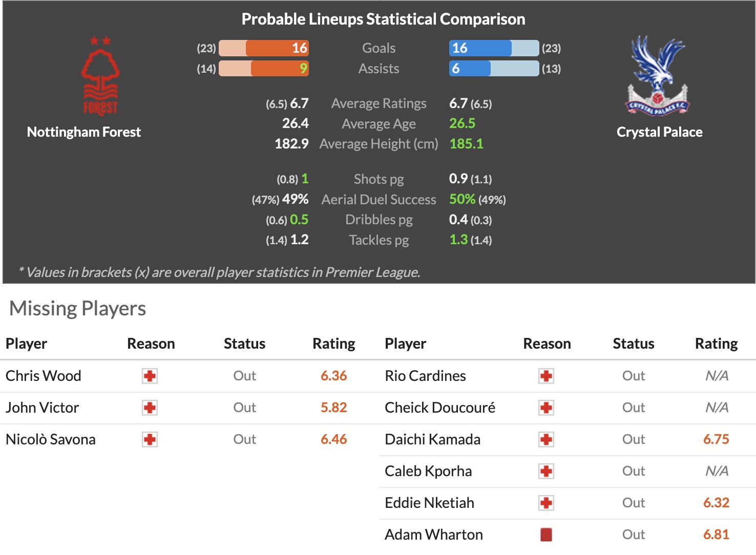
Task: Click the Status header in Palace table
Action: tap(633, 344)
